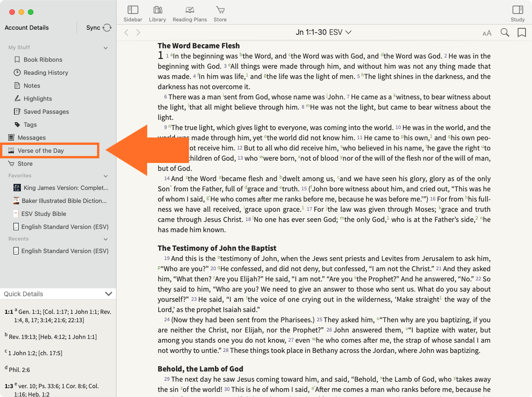
Task: Collapse the Recents section
Action: pos(106,239)
